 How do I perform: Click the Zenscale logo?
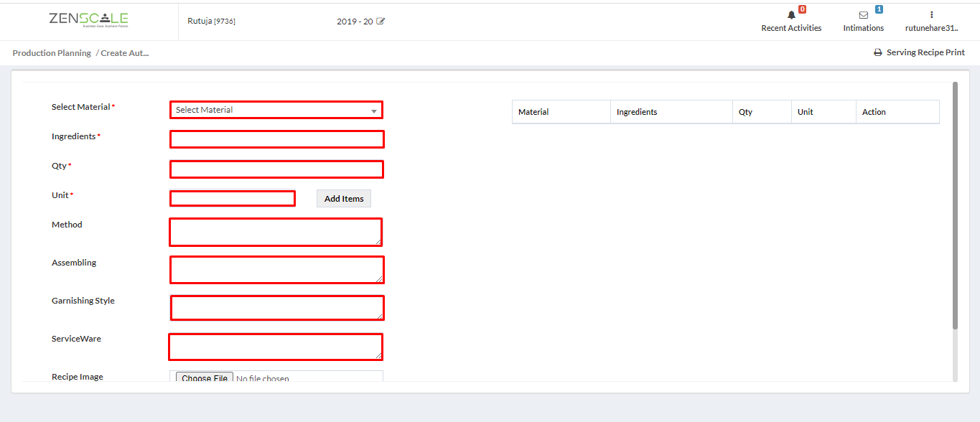tap(88, 19)
